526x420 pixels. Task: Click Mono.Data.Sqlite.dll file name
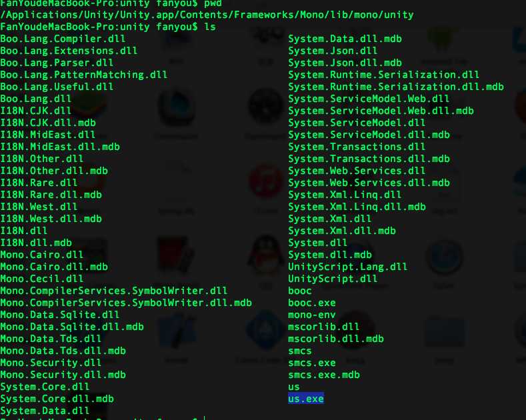coord(60,315)
